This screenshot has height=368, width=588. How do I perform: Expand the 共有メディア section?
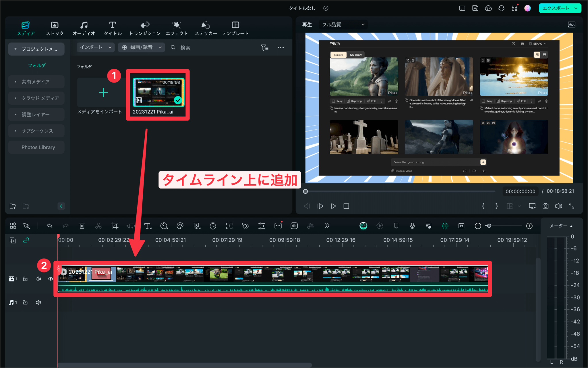point(36,82)
